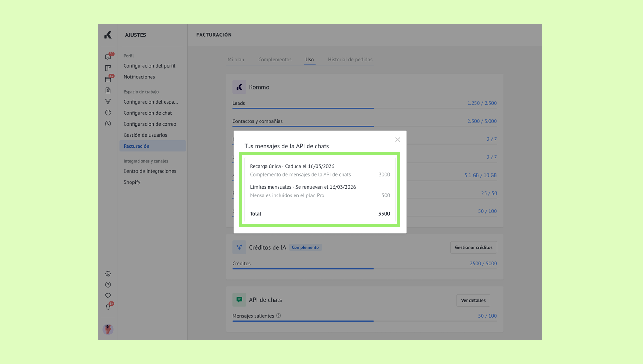Image resolution: width=643 pixels, height=364 pixels.
Task: Open Notificaciones settings
Action: [x=139, y=77]
